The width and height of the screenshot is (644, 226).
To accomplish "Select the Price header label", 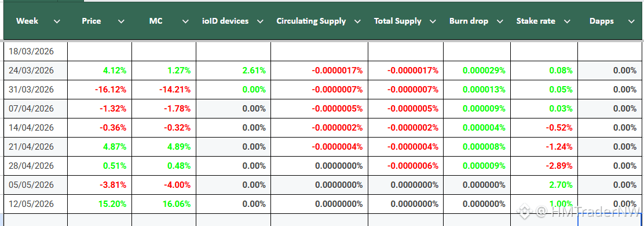I will click(91, 21).
